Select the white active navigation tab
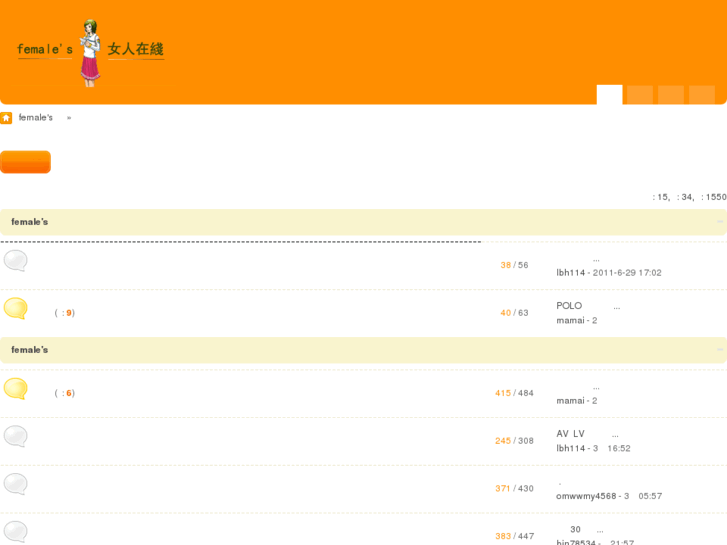The height and width of the screenshot is (545, 727). 609,95
